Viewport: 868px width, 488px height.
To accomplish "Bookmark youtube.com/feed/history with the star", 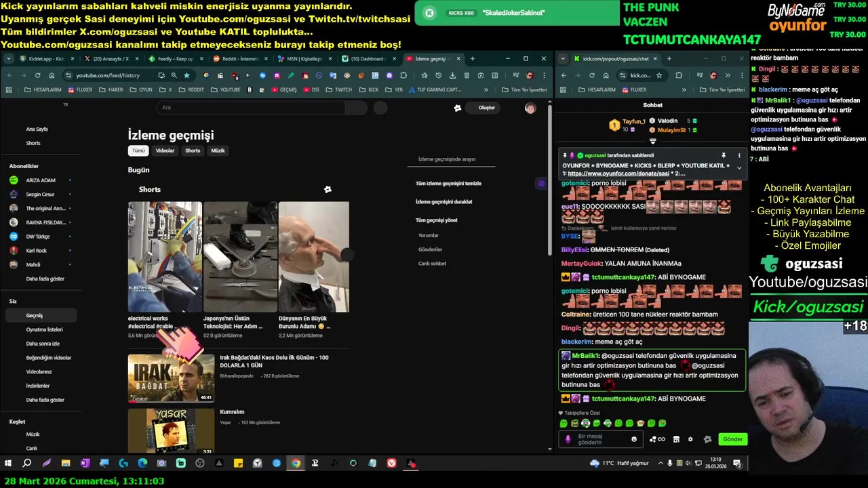I will (x=186, y=75).
